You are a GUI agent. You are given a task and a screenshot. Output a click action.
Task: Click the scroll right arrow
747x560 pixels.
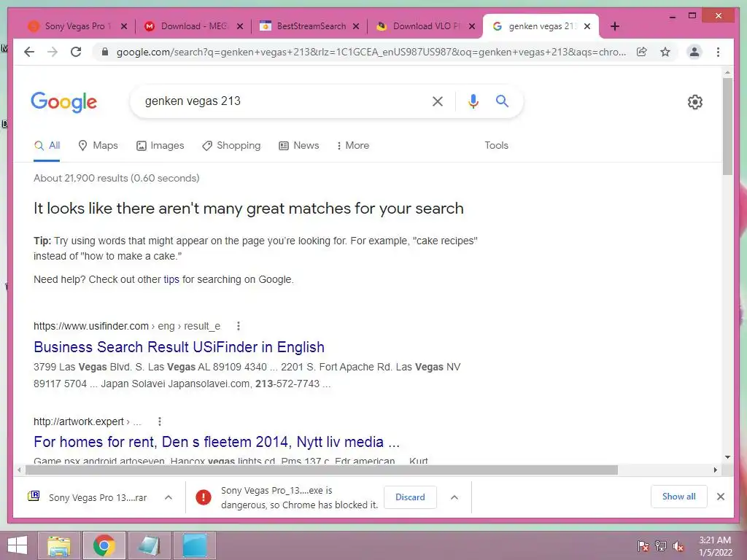[715, 470]
